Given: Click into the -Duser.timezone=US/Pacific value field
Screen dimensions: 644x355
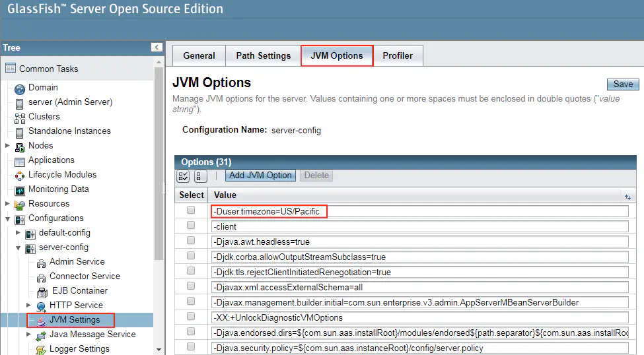Looking at the screenshot, I should coord(419,211).
